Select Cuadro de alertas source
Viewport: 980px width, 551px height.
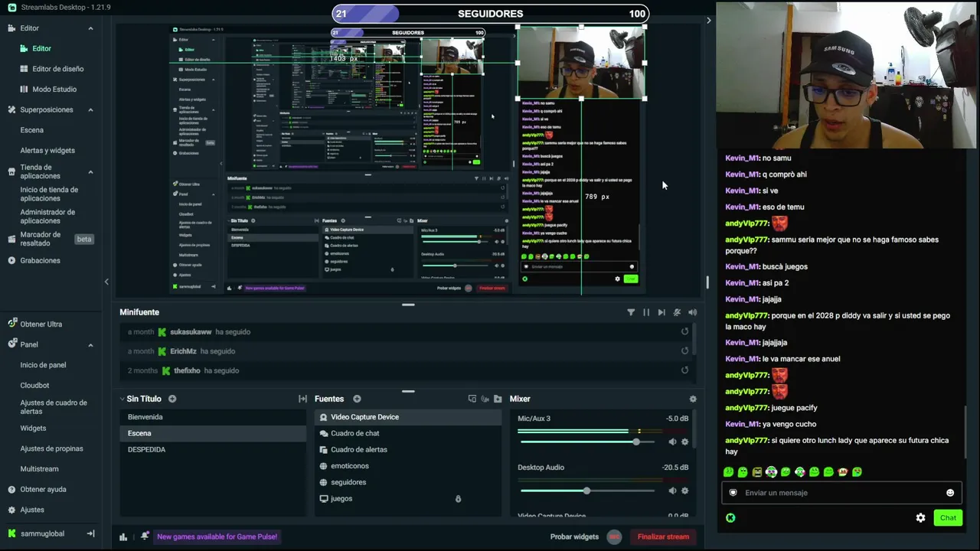point(408,450)
